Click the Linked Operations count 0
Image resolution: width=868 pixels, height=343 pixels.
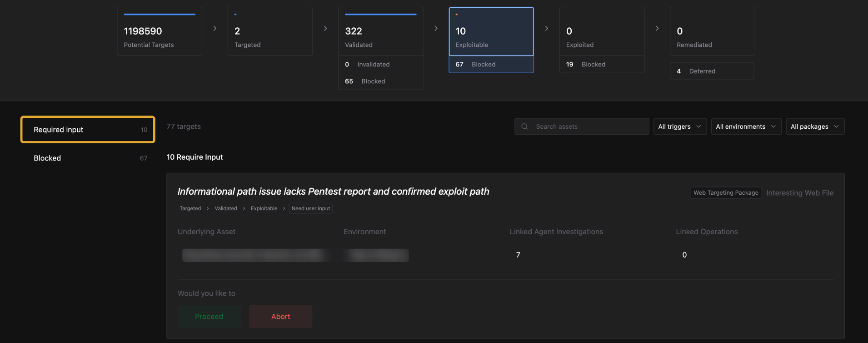coord(684,255)
